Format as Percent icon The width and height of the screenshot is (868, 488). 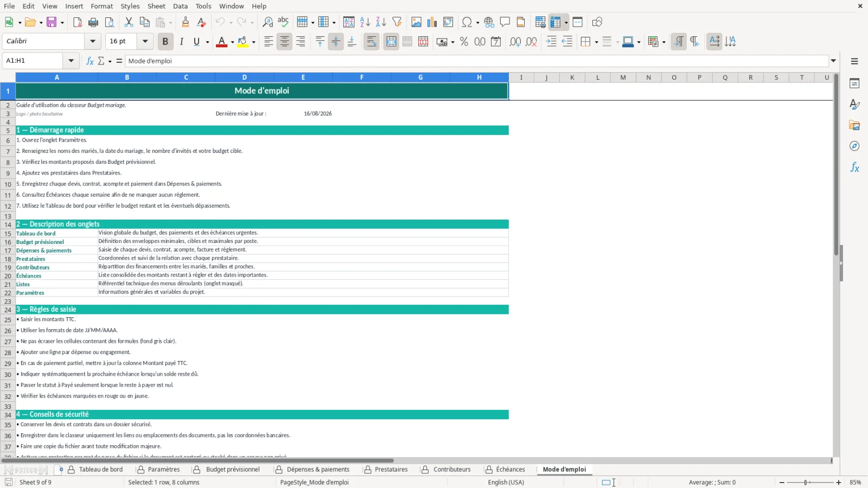coord(464,41)
